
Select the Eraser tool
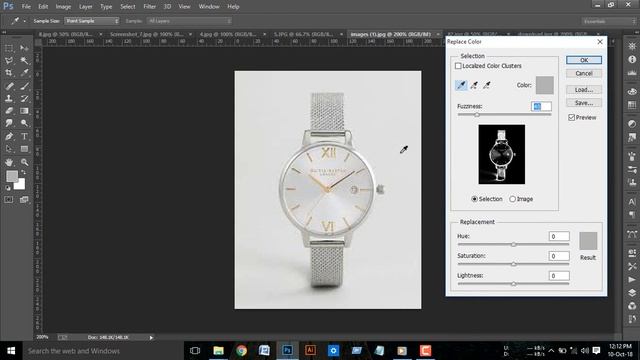coord(9,111)
